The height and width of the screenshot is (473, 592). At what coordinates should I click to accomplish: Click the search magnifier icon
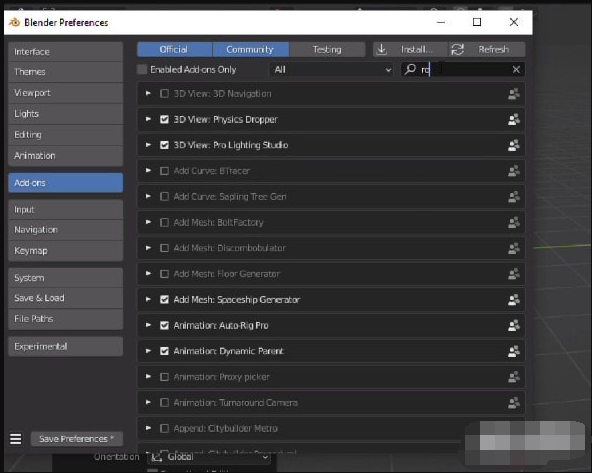tap(410, 69)
